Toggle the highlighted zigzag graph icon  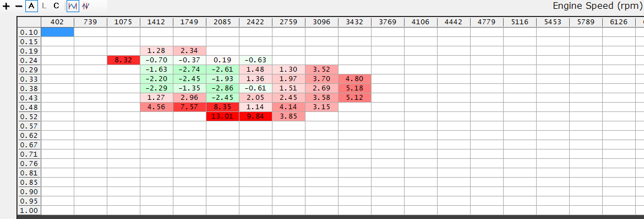73,6
